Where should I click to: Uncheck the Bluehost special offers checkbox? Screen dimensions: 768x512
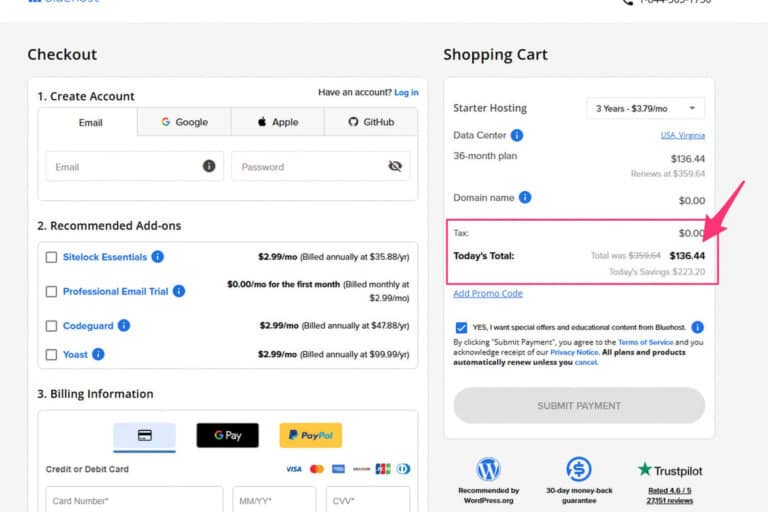tap(461, 327)
